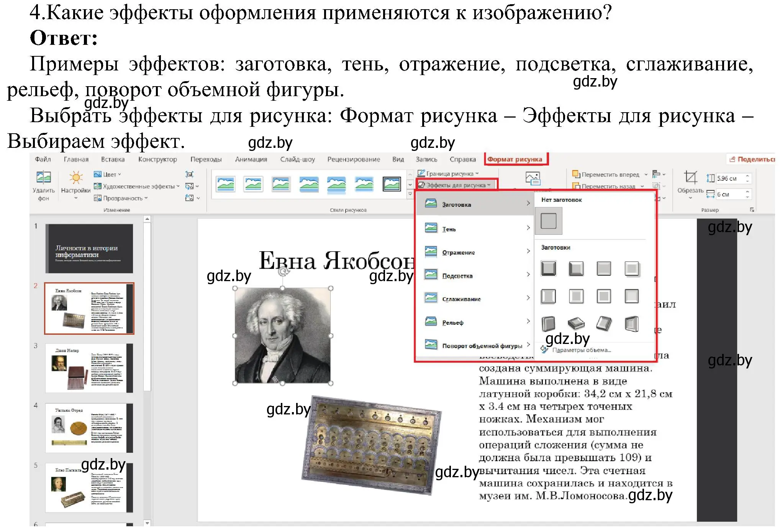Open the Слайд-шоу tab
Image resolution: width=780 pixels, height=532 pixels.
pos(297,159)
